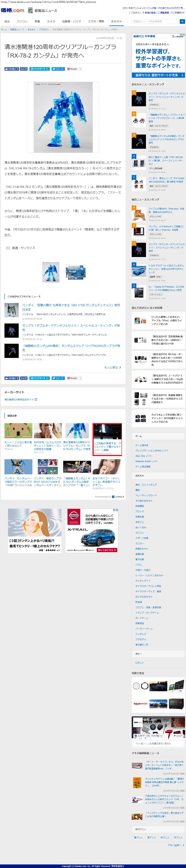Click the top Facebook シェア button
This screenshot has width=186, height=868.
click(x=24, y=69)
